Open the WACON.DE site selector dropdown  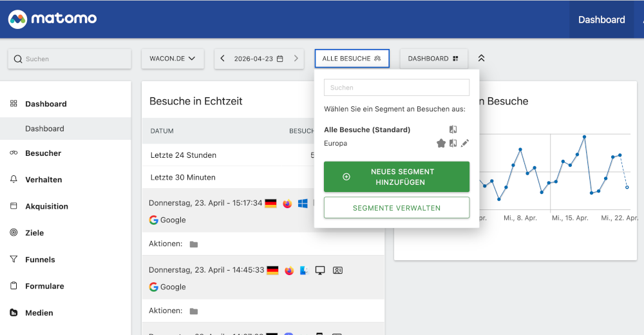coord(173,59)
